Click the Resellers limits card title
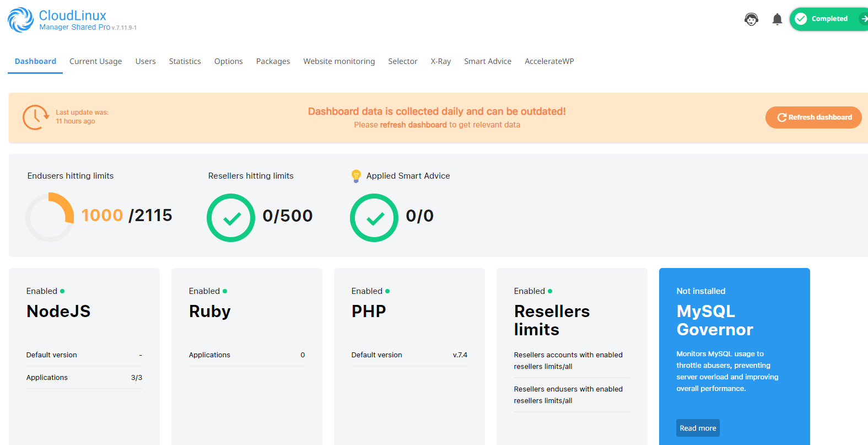The width and height of the screenshot is (868, 445). pyautogui.click(x=552, y=320)
